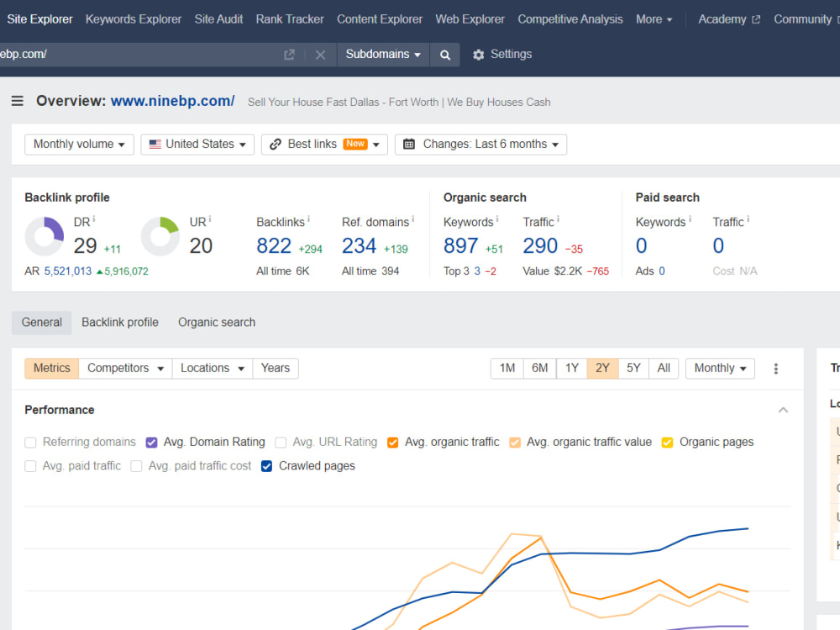Screen dimensions: 840x630
Task: Click the Backlinks count 822
Action: point(274,246)
